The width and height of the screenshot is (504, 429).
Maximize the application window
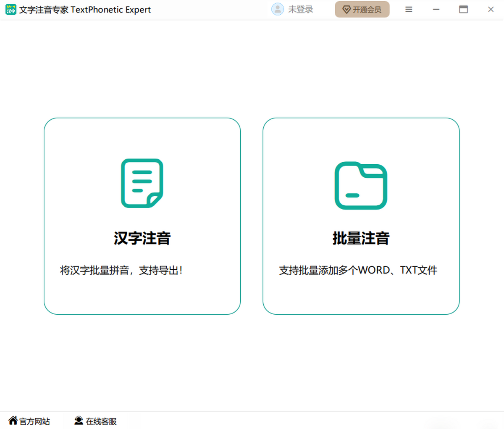[463, 9]
